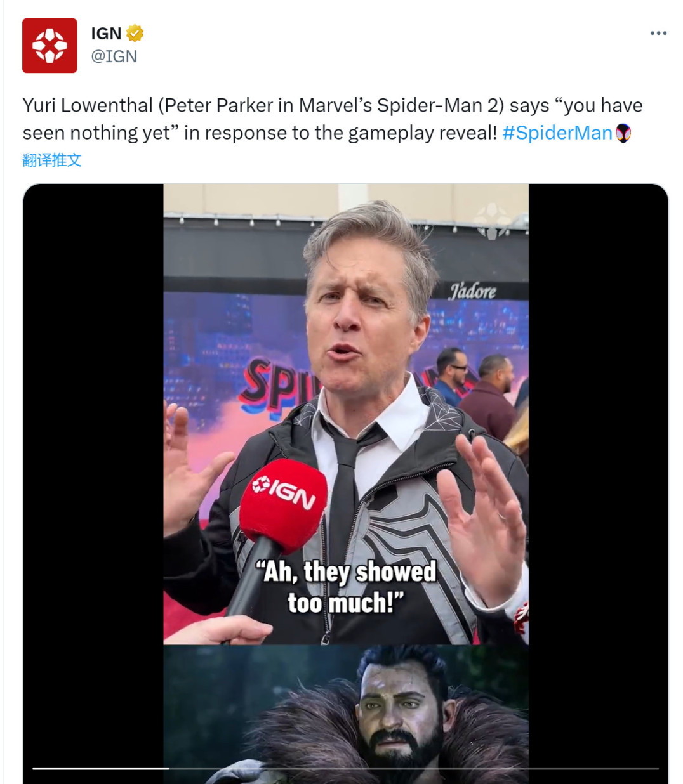The image size is (683, 784).
Task: Open the #SpiderMan hashtag
Action: tap(557, 133)
